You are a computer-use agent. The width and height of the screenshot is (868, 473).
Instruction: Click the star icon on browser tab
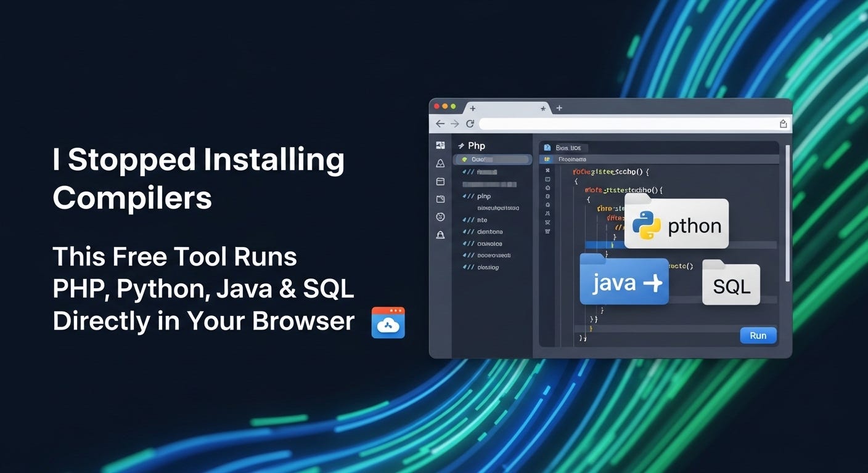click(x=542, y=108)
